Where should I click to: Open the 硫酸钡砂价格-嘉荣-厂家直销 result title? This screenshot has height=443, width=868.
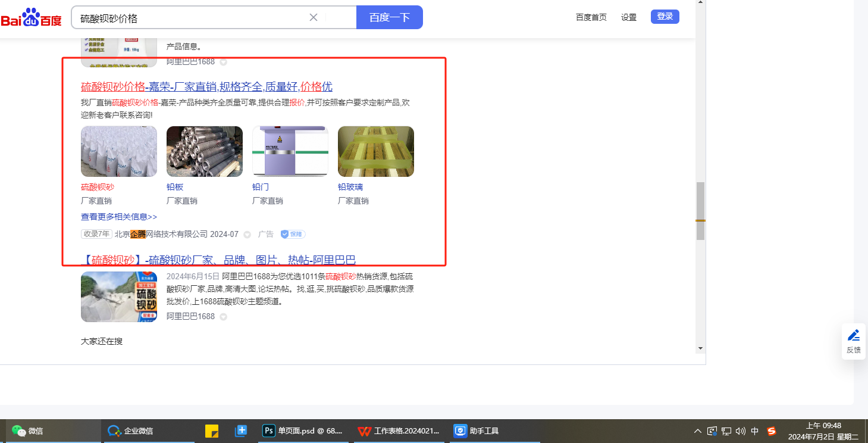[x=206, y=87]
